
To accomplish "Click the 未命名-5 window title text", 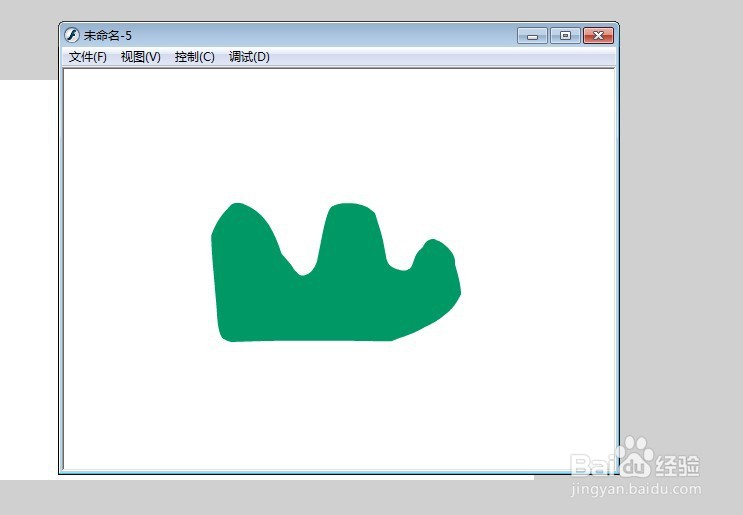I will click(x=108, y=36).
